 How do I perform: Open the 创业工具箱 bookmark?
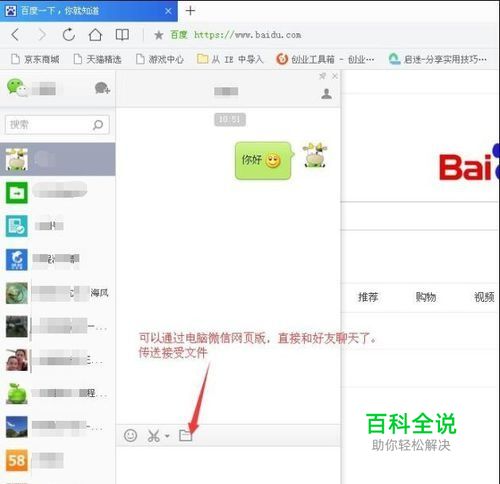(325, 59)
